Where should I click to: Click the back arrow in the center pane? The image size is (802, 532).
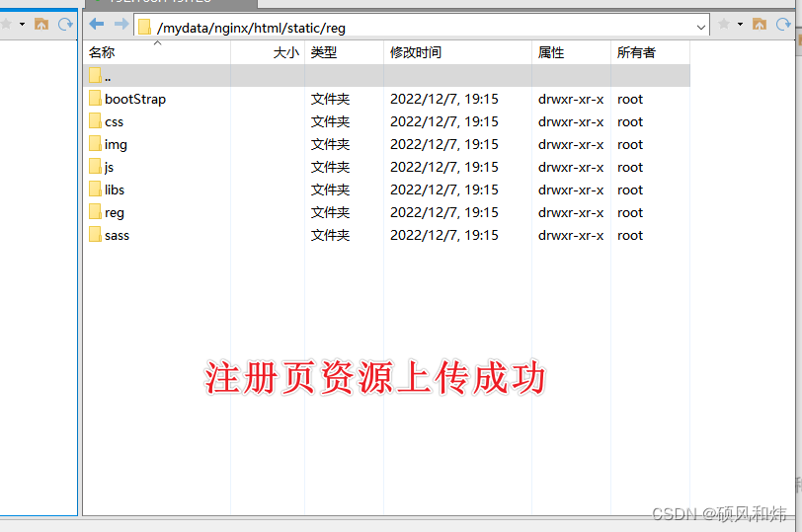[97, 24]
